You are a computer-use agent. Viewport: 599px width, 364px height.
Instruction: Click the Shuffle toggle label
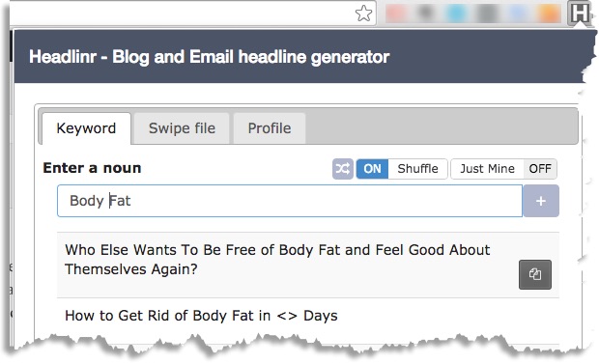pos(417,169)
